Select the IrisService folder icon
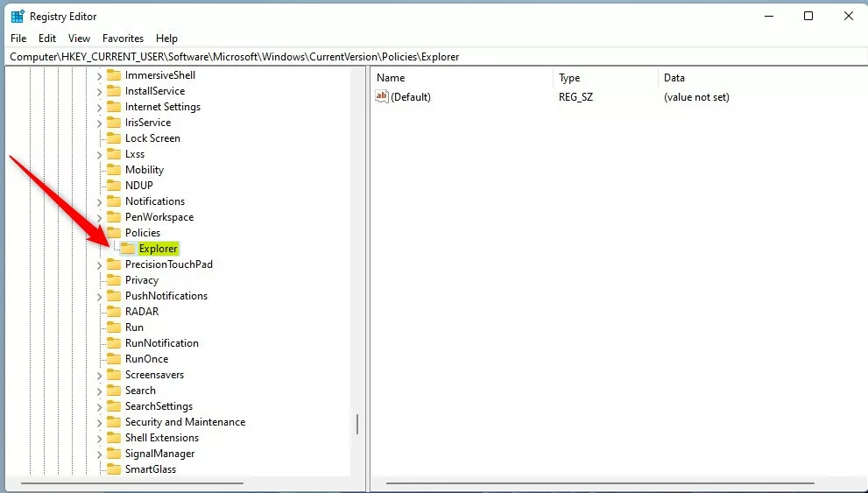868x493 pixels. [x=114, y=123]
